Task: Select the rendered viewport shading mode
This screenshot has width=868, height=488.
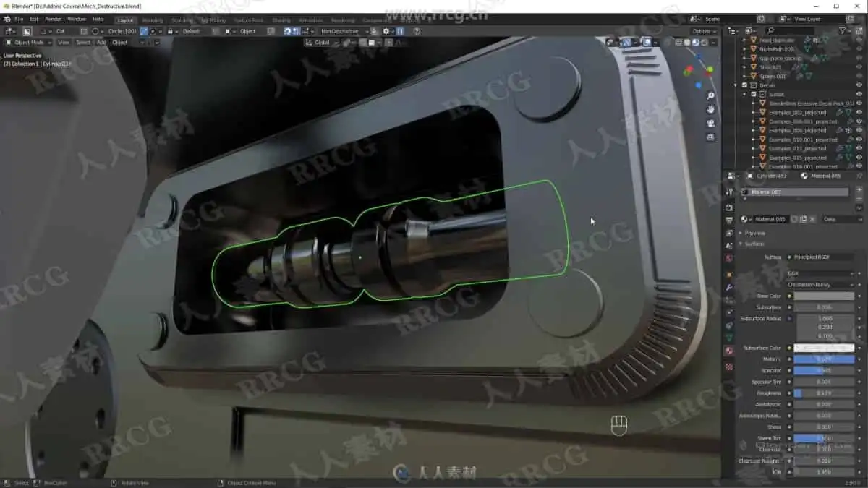Action: [704, 43]
